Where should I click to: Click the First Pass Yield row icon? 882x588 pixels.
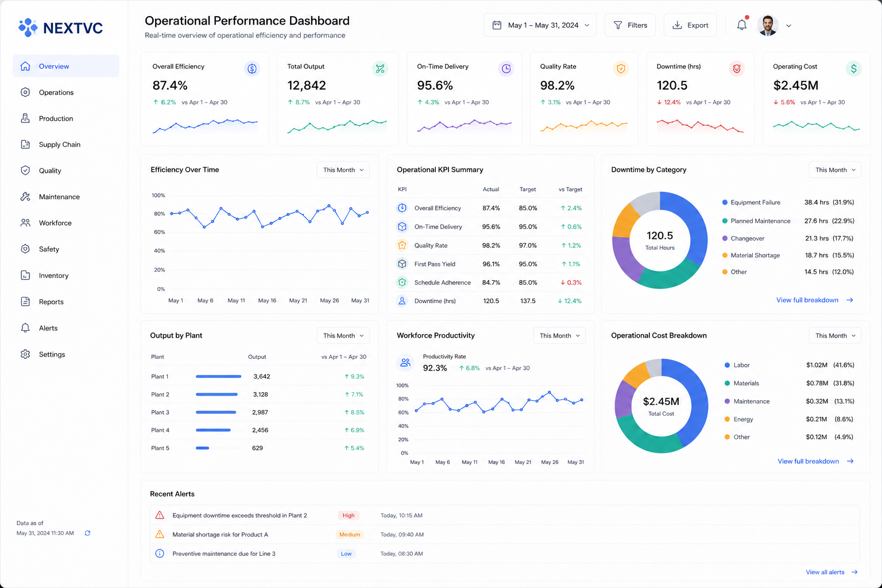click(402, 264)
